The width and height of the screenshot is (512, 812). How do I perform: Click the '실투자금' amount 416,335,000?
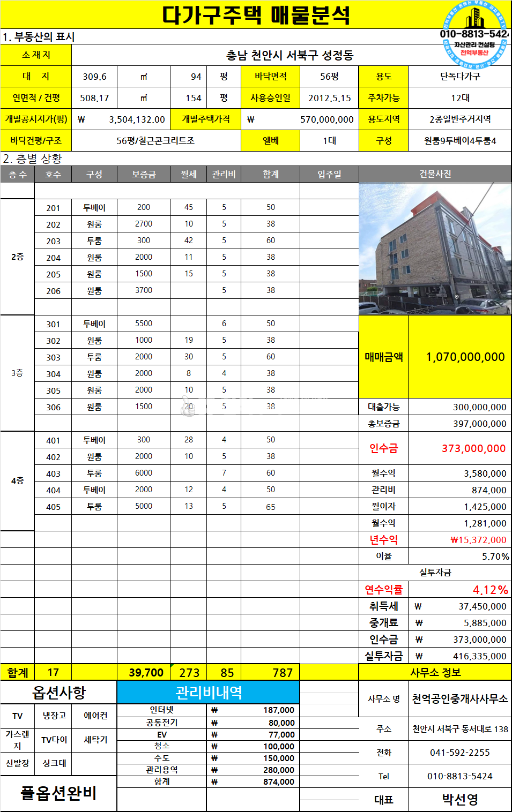point(479,656)
